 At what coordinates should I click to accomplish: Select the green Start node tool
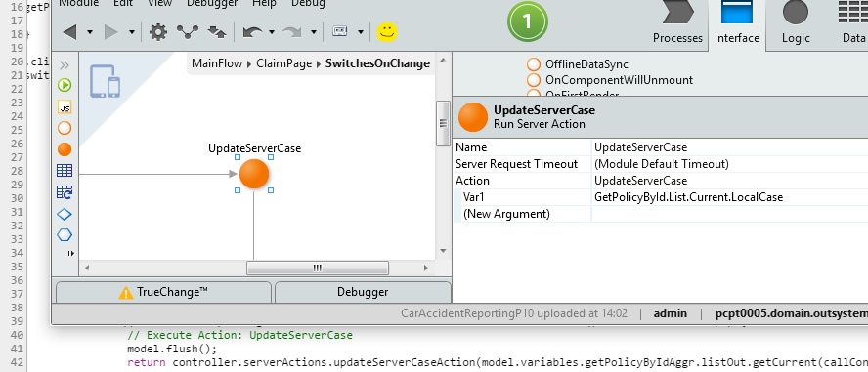tap(65, 85)
